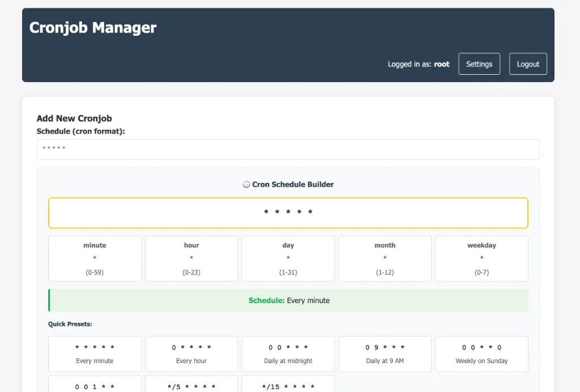Image resolution: width=580 pixels, height=392 pixels.
Task: Select the '0 0 1 * *' monthly preset
Action: pos(94,386)
